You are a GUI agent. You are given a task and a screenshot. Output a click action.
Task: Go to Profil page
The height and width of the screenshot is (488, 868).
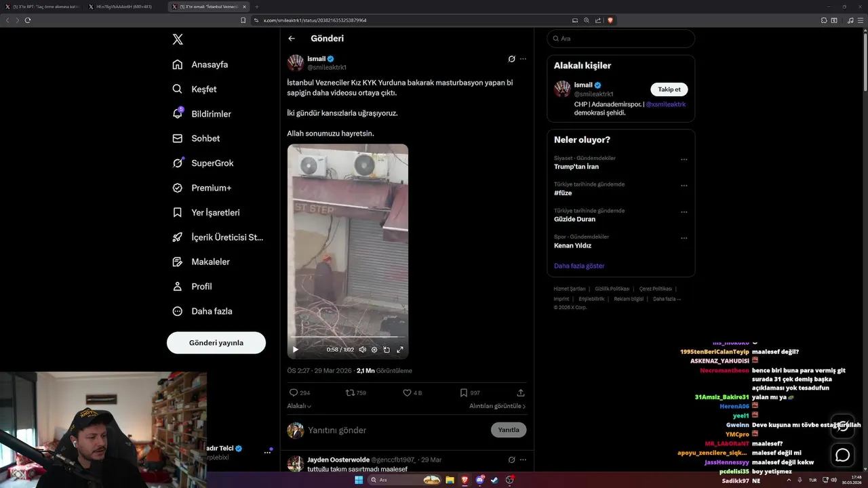[192, 287]
